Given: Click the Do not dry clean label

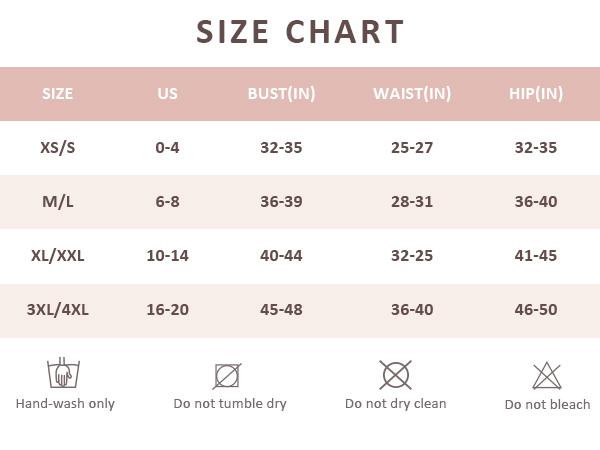Looking at the screenshot, I should (x=396, y=404).
